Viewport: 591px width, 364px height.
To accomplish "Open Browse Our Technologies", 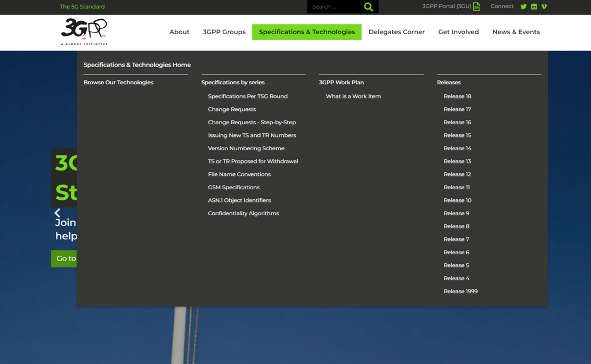I will 118,82.
